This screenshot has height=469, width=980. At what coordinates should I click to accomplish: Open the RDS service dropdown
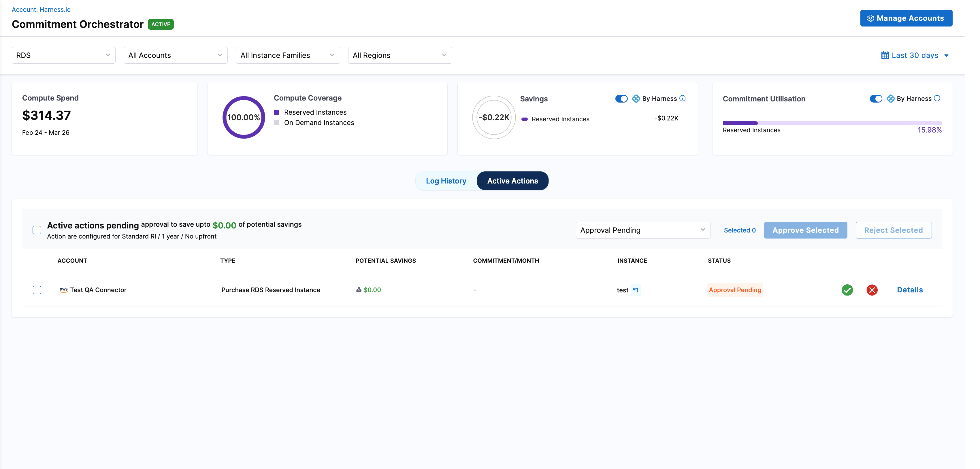point(63,56)
